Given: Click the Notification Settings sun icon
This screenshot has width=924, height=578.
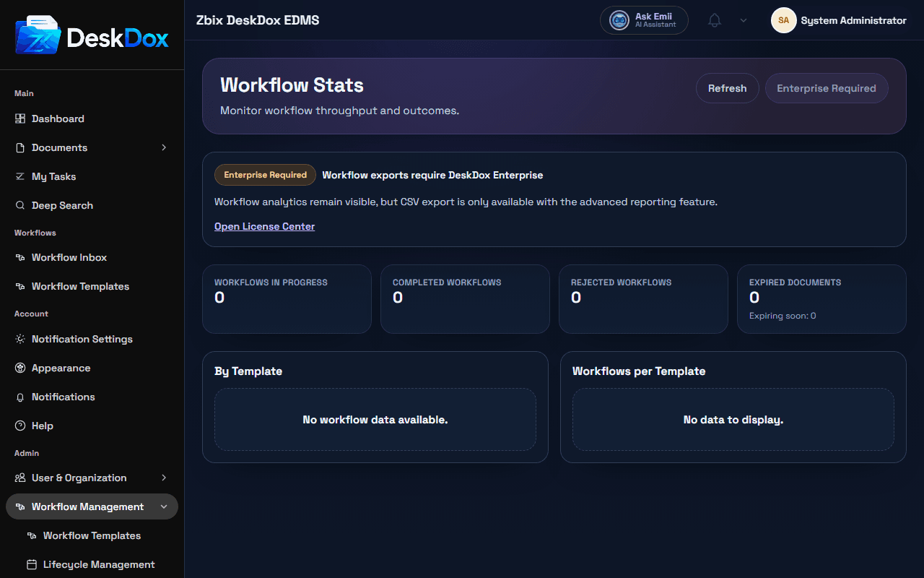Looking at the screenshot, I should click(20, 339).
